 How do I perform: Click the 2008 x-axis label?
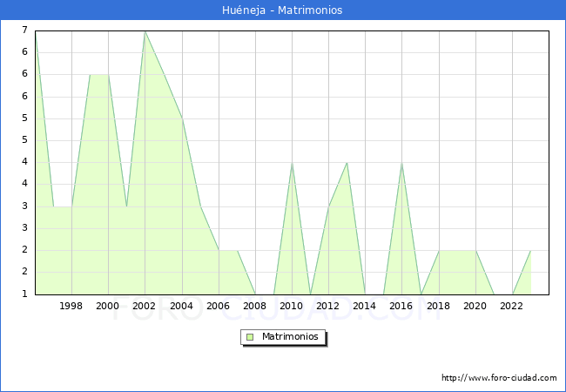tap(254, 306)
